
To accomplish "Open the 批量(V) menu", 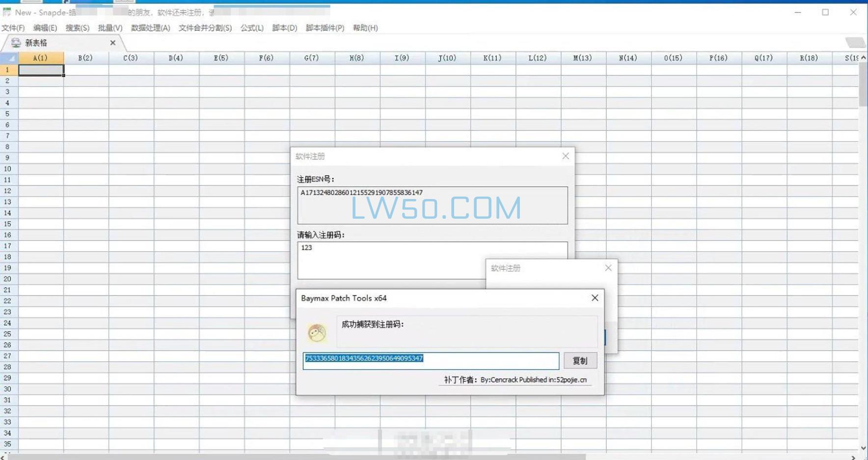I will pos(110,28).
